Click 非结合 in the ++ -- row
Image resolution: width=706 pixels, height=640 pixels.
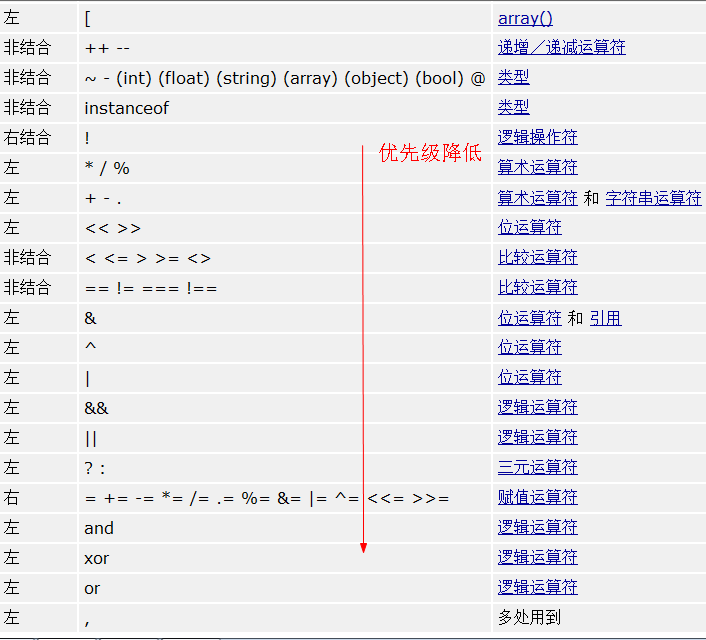click(27, 47)
